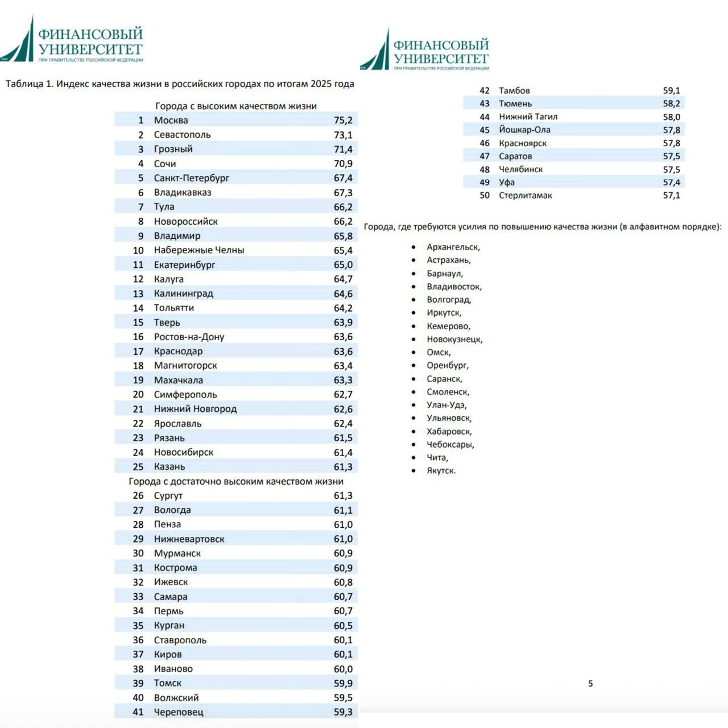Click on the Севастополь city name
Screen dimensions: 728x728
click(x=182, y=135)
